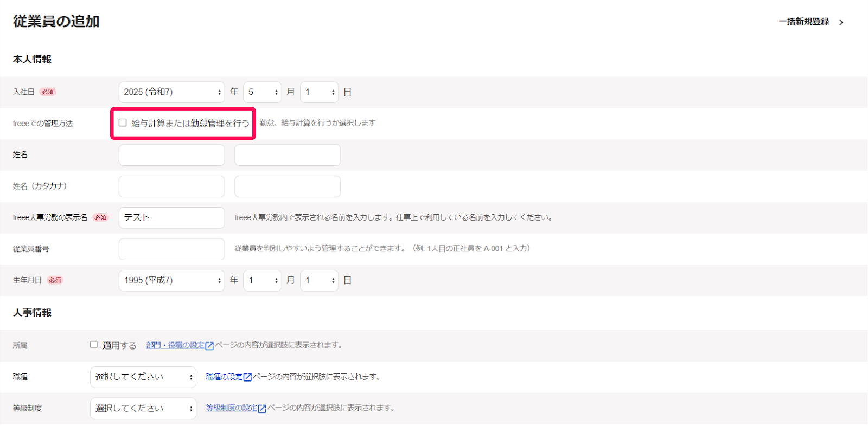
Task: Check 適用する checkbox for 所属
Action: coord(94,345)
